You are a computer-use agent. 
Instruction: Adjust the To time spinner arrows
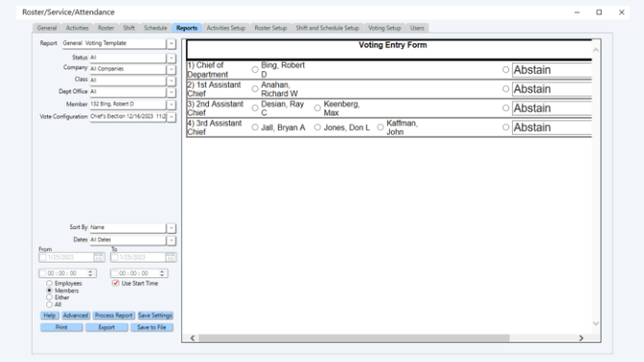(163, 273)
